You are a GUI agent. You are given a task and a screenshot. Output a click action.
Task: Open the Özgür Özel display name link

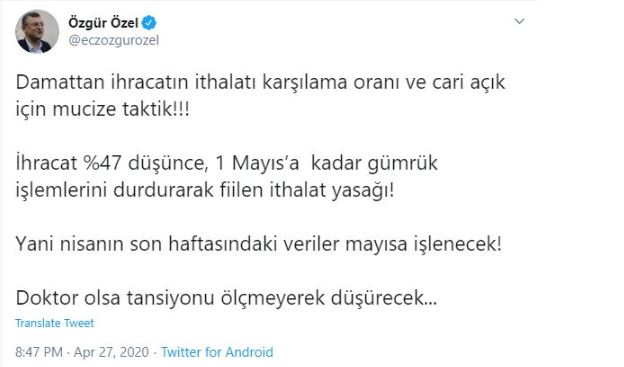103,23
